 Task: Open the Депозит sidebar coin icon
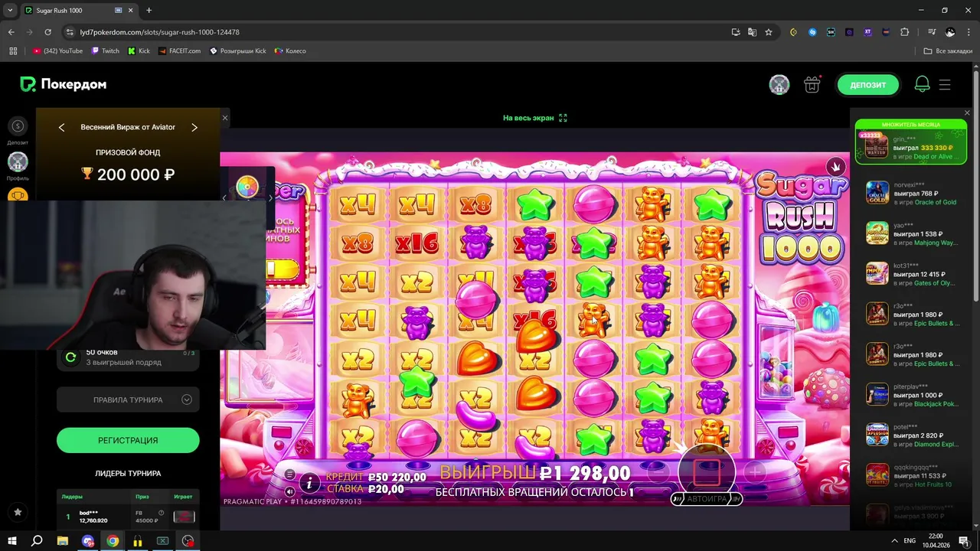[x=18, y=126]
